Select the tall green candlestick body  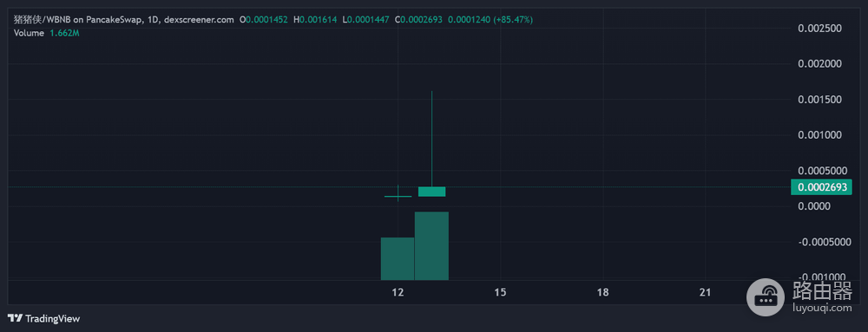click(x=431, y=192)
